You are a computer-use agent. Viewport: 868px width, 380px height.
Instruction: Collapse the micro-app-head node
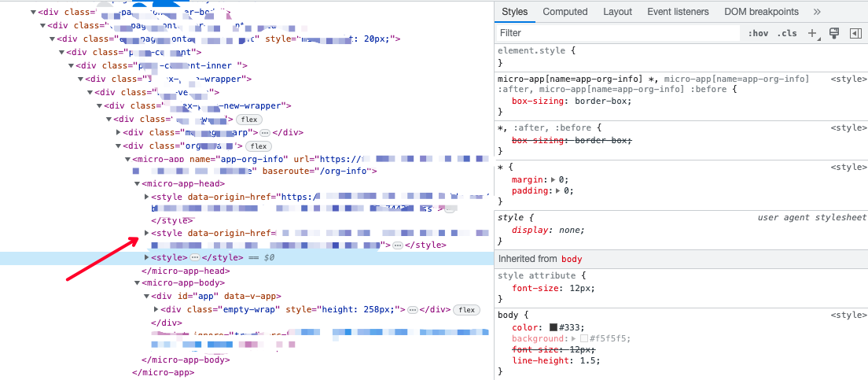click(137, 184)
